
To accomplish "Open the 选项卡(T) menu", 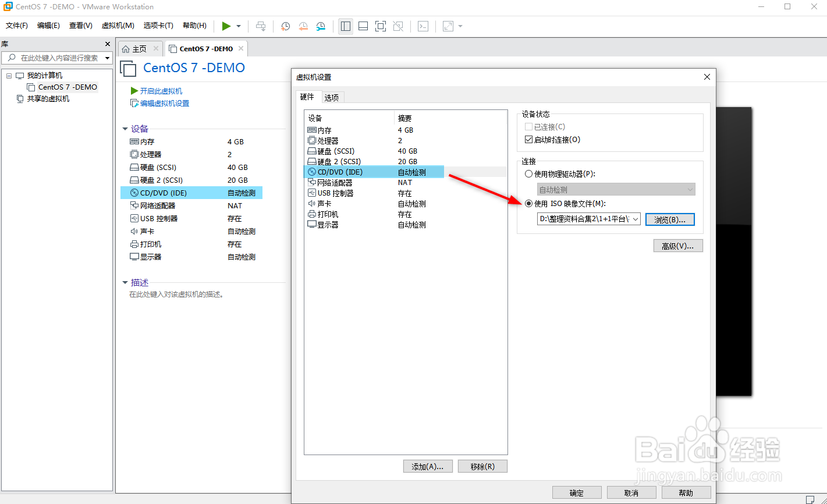I will 158,26.
